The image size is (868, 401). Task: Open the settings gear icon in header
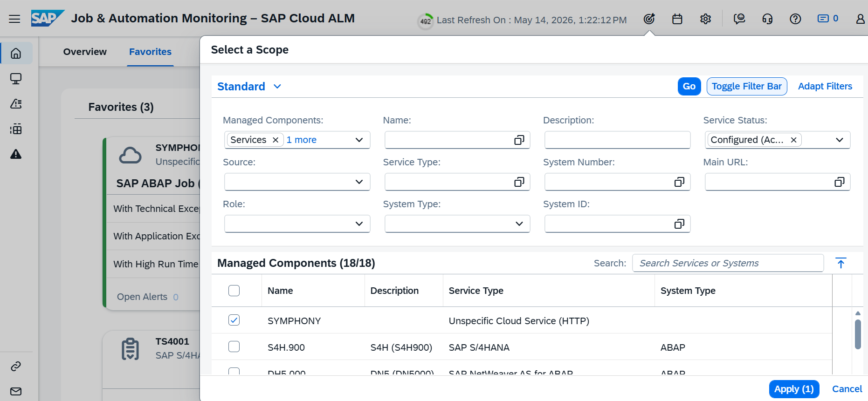(x=705, y=19)
